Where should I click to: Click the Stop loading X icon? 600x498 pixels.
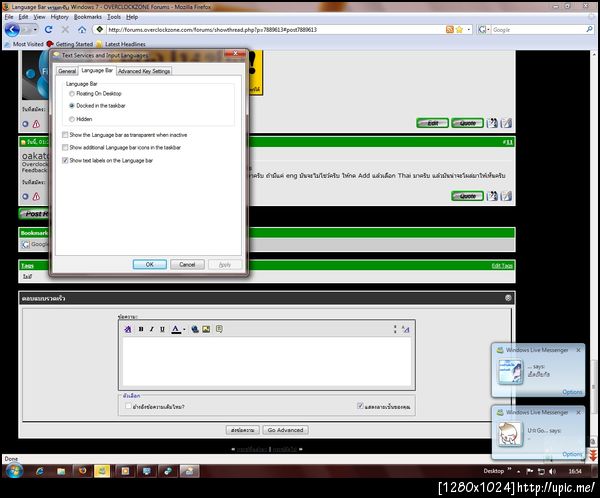[x=65, y=29]
